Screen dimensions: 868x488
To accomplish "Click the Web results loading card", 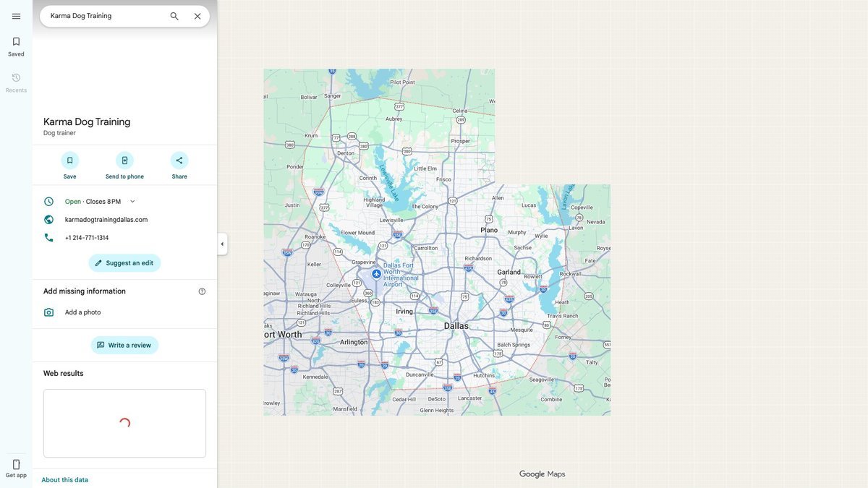I will point(124,424).
